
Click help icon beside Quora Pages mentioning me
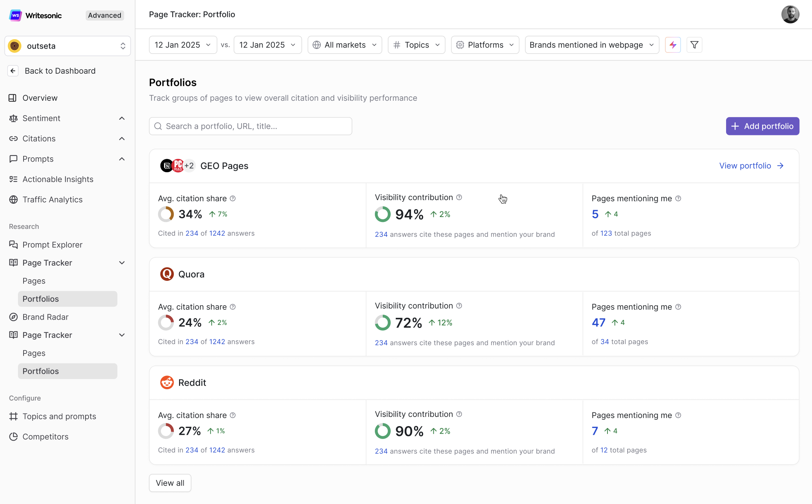coord(678,307)
